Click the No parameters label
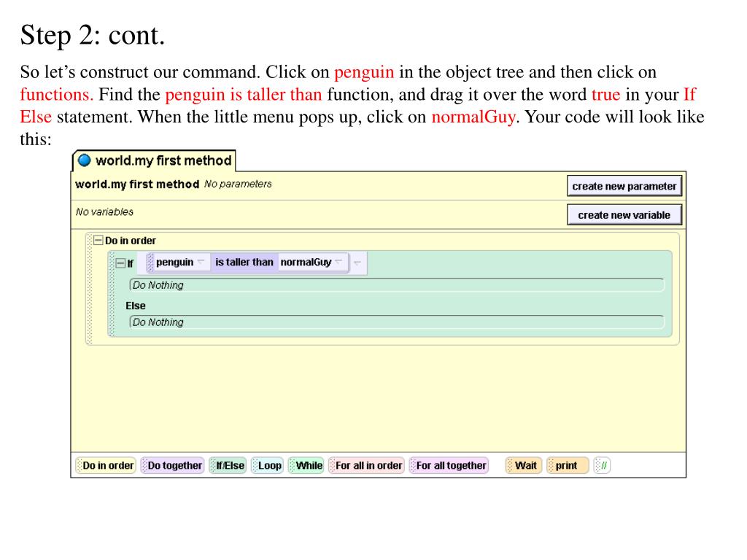The width and height of the screenshot is (747, 560). (x=238, y=184)
